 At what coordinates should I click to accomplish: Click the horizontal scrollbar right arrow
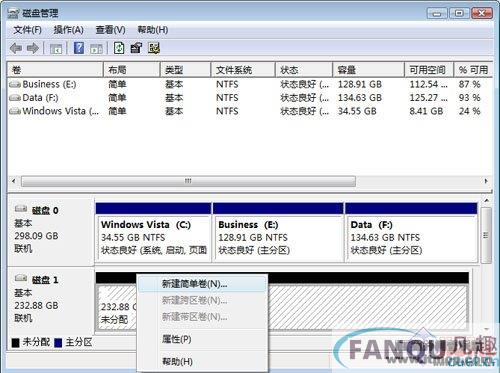coord(486,181)
